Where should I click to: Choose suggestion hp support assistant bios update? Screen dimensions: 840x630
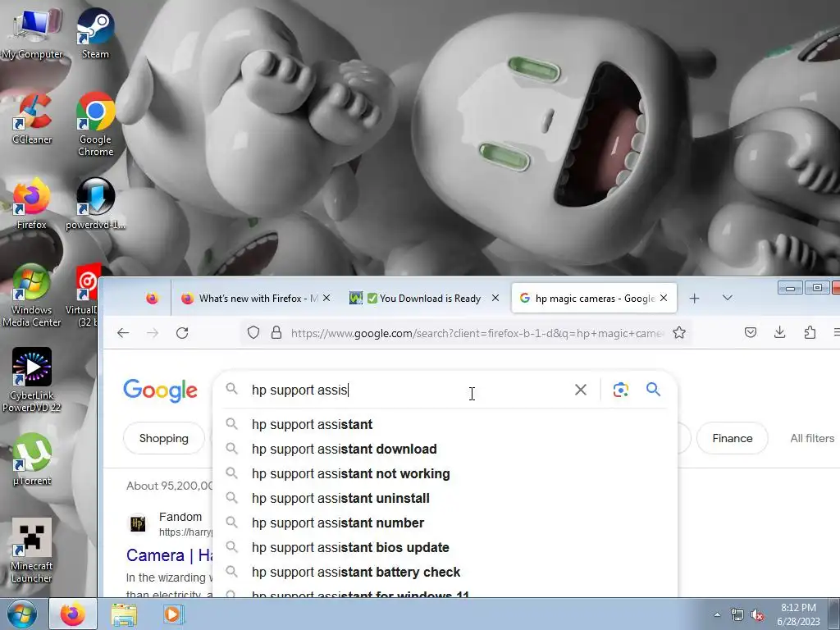tap(445, 547)
